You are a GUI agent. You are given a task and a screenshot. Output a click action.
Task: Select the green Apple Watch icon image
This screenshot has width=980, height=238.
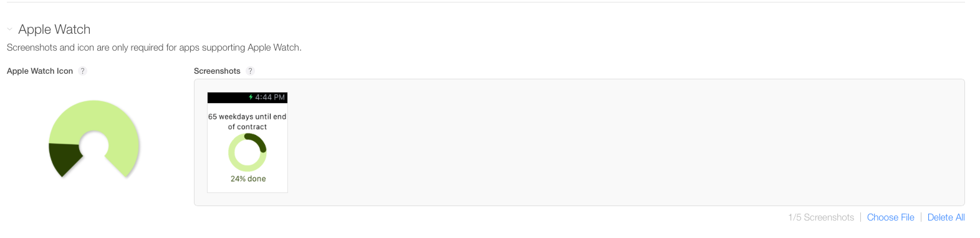tap(94, 139)
